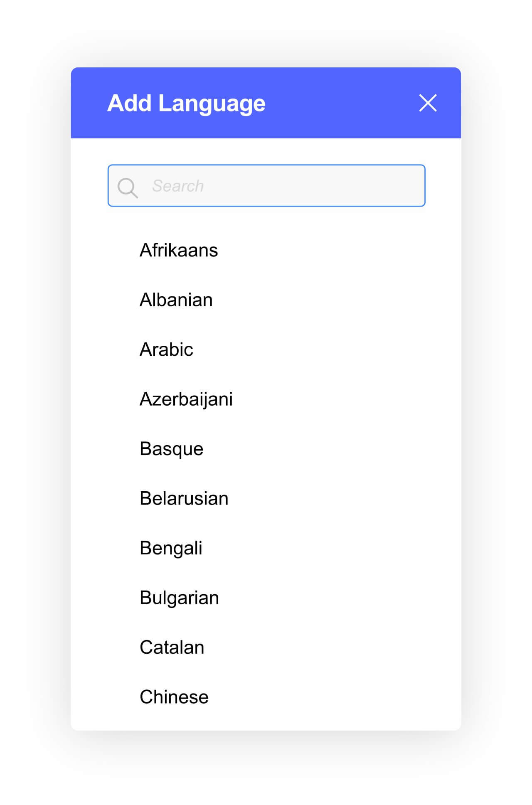
Task: Add Bulgarian to your languages
Action: [x=179, y=598]
